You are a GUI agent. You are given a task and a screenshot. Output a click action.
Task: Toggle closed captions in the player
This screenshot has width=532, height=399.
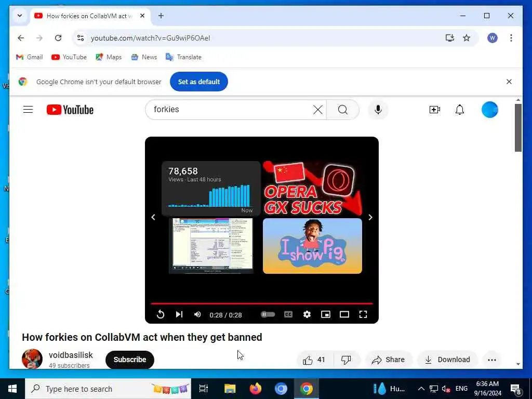(x=288, y=314)
